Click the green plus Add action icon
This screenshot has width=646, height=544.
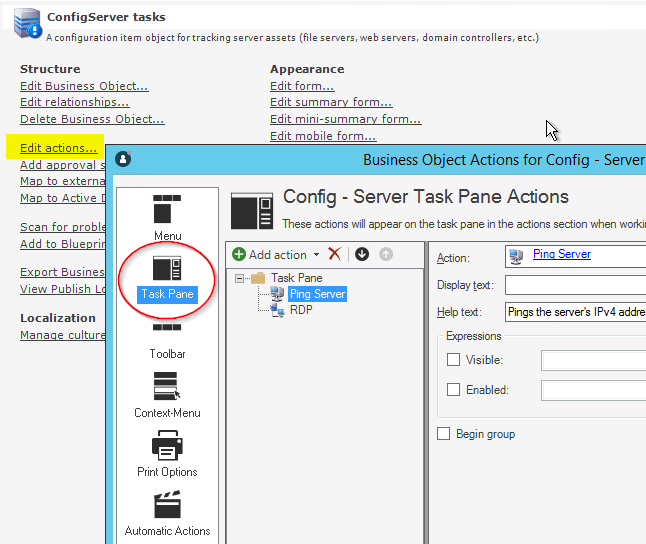coord(239,254)
